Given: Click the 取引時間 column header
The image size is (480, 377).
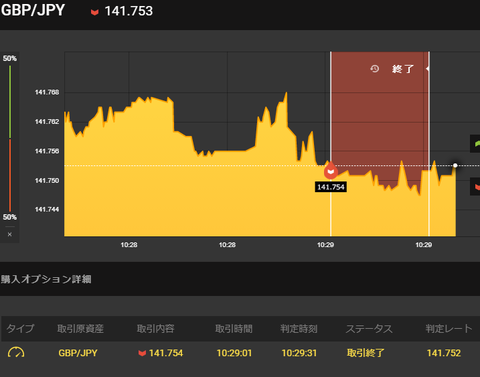Looking at the screenshot, I should (x=234, y=329).
